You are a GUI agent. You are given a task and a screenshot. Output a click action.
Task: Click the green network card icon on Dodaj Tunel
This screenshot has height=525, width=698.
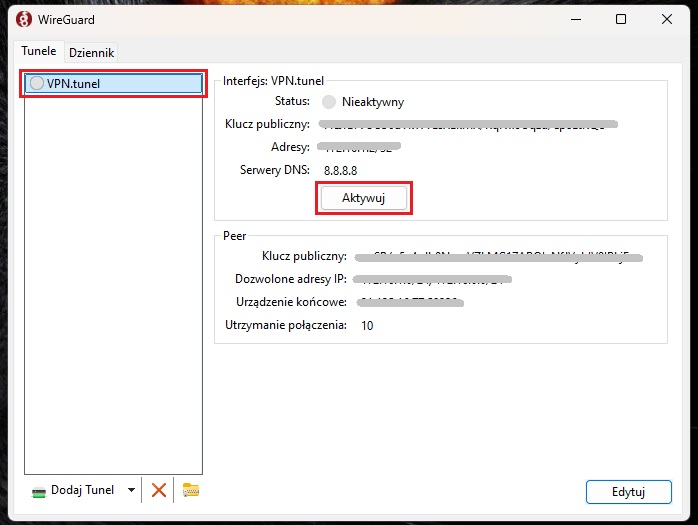[39, 490]
